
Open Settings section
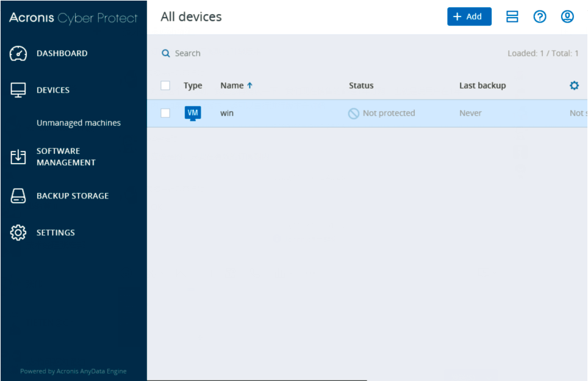tap(56, 233)
